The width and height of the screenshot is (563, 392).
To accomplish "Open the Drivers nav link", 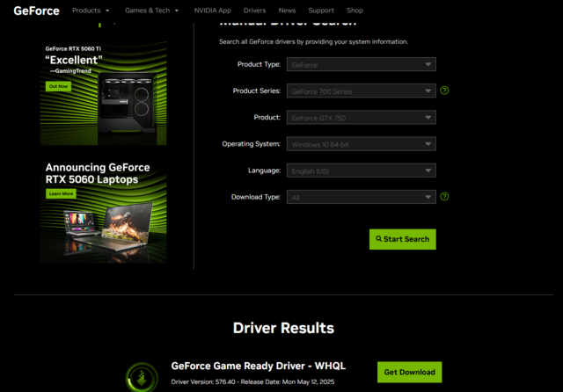I will pos(254,11).
